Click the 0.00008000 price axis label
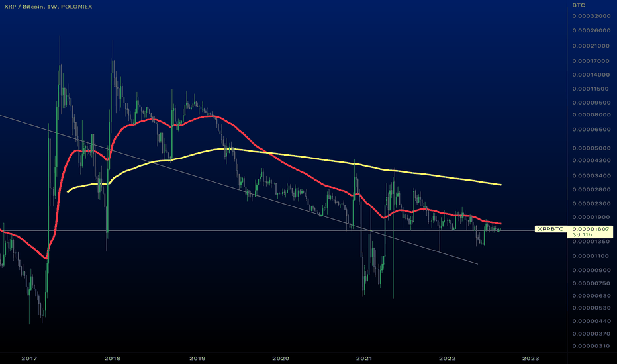The width and height of the screenshot is (617, 364). tap(591, 115)
